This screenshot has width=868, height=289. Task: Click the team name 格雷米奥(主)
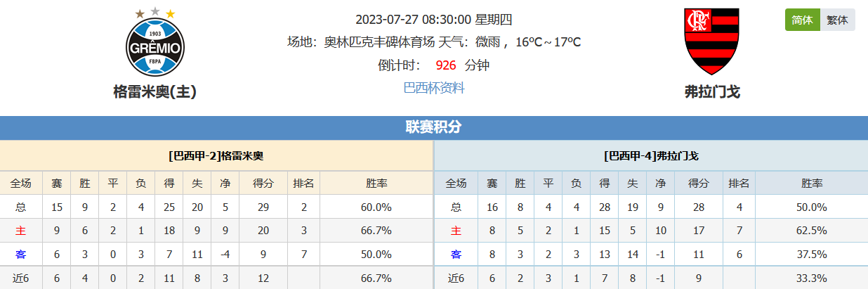tap(154, 91)
